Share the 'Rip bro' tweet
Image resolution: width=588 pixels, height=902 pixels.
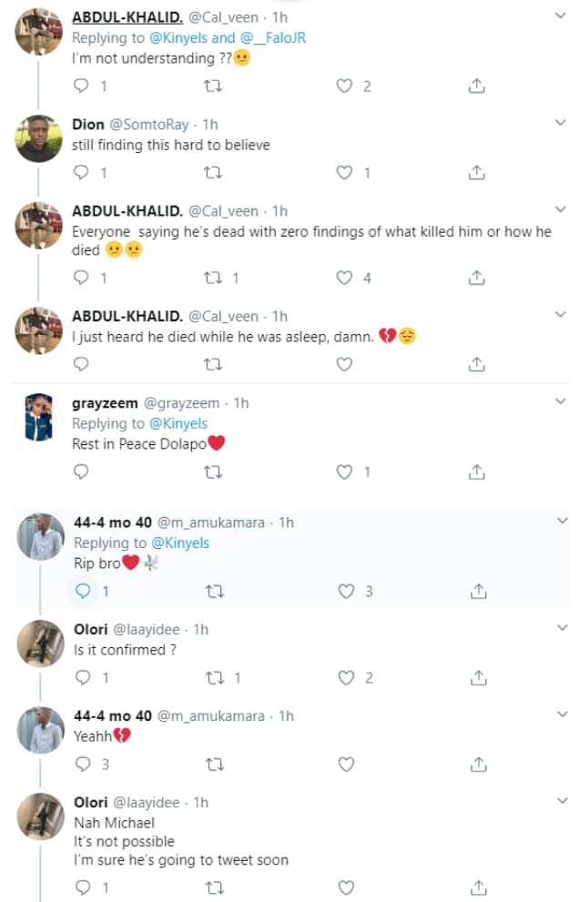476,592
